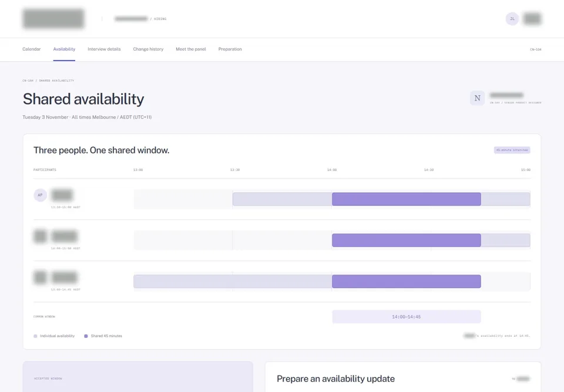Click the COMMON WINDOW row label

pyautogui.click(x=44, y=317)
